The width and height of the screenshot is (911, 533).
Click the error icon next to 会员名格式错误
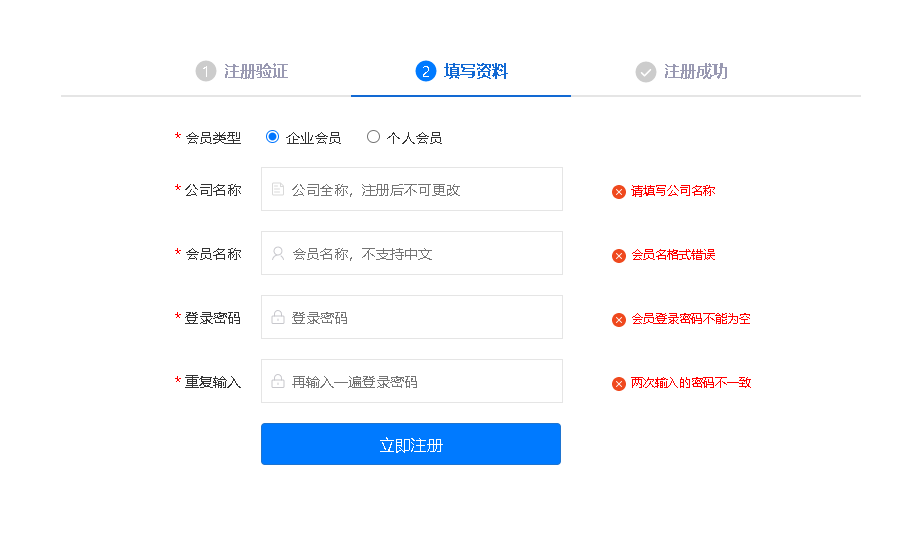coord(619,256)
